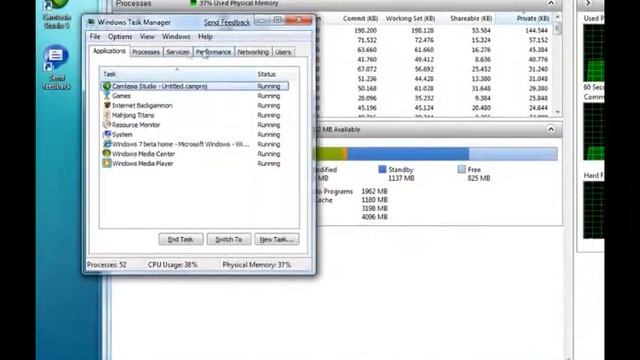Screen dimensions: 640x360
Task: Click the Resource Monitor task icon
Action: [x=107, y=124]
